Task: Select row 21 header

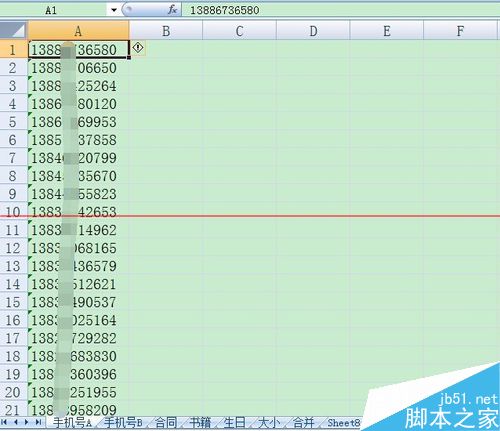Action: point(13,409)
